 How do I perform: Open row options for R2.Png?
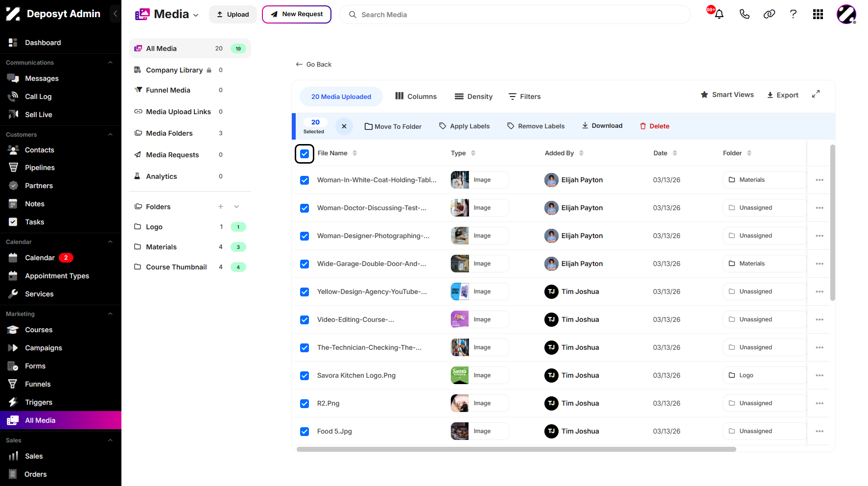[x=820, y=403]
